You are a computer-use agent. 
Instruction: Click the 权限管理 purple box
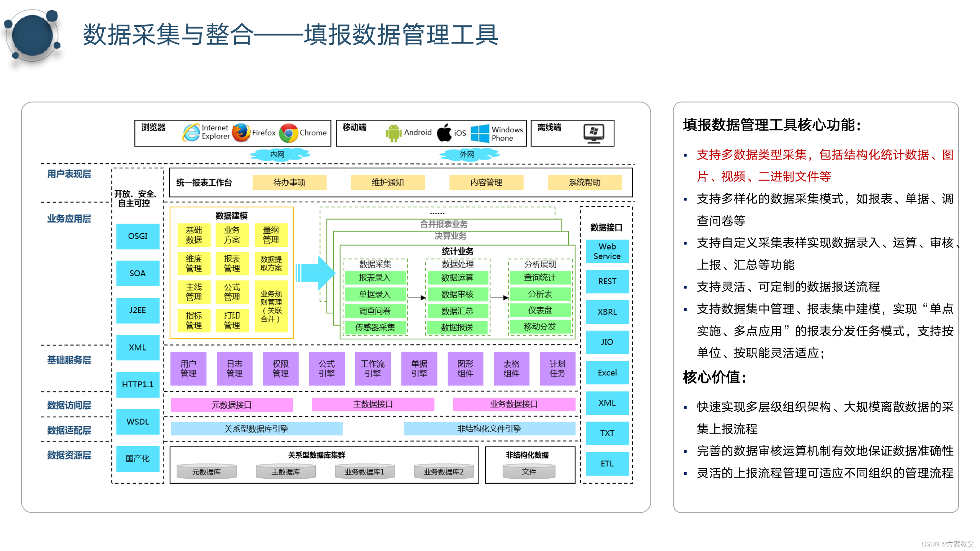point(281,368)
